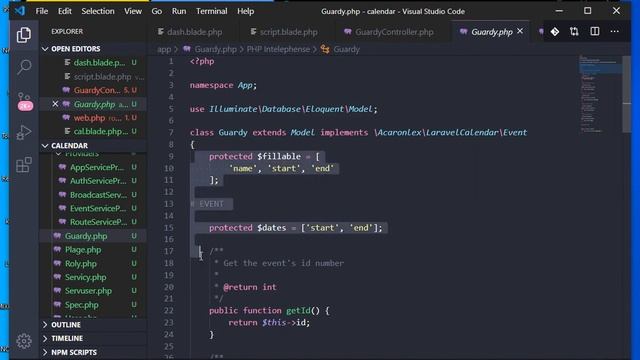Image resolution: width=640 pixels, height=360 pixels.
Task: Open RouteServiceProvider file in tree
Action: tap(98, 222)
